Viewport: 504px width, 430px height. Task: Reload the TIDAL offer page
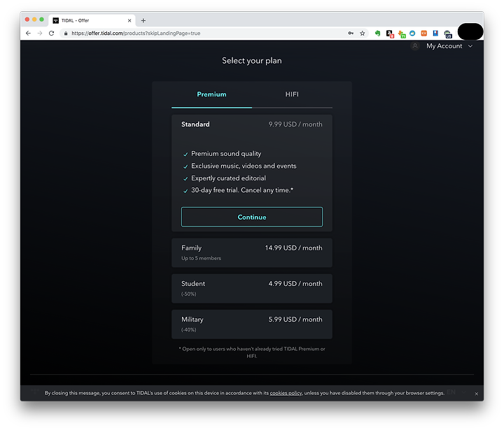(51, 33)
